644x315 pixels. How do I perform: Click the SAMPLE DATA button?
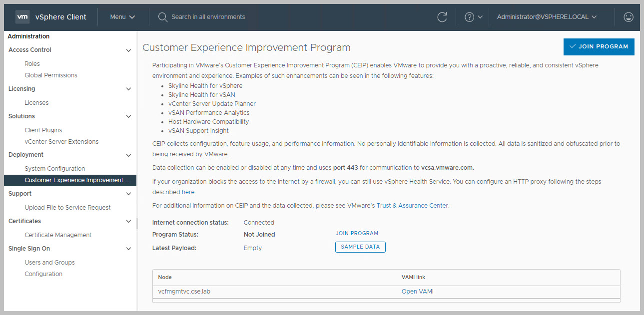pyautogui.click(x=360, y=247)
